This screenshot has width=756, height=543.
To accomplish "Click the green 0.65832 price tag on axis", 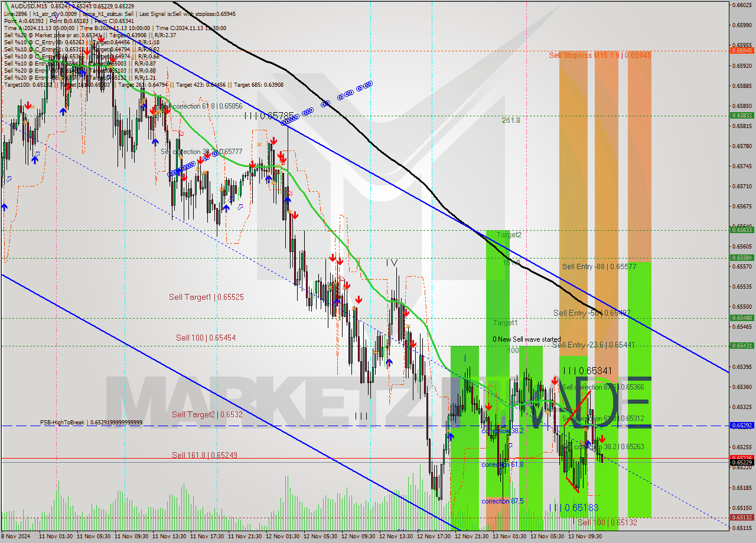I will [x=742, y=116].
